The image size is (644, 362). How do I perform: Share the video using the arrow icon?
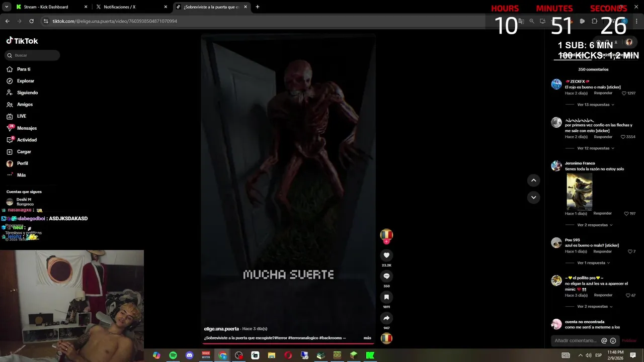point(386,318)
